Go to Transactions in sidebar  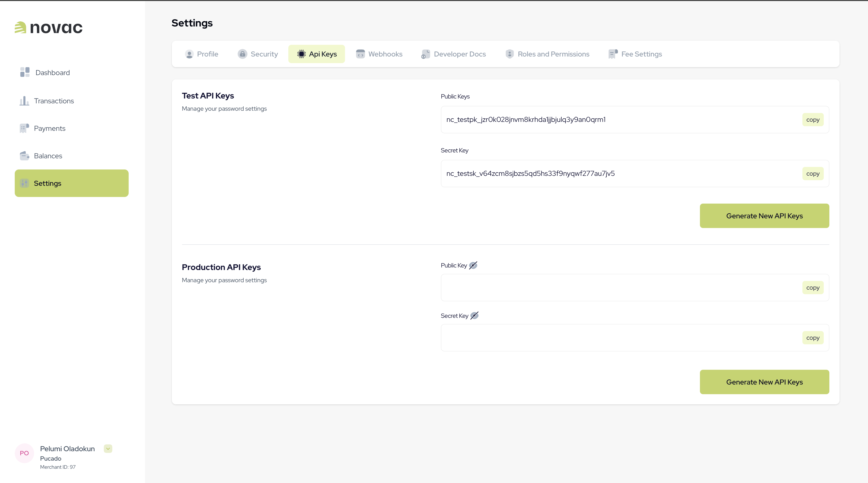71,101
